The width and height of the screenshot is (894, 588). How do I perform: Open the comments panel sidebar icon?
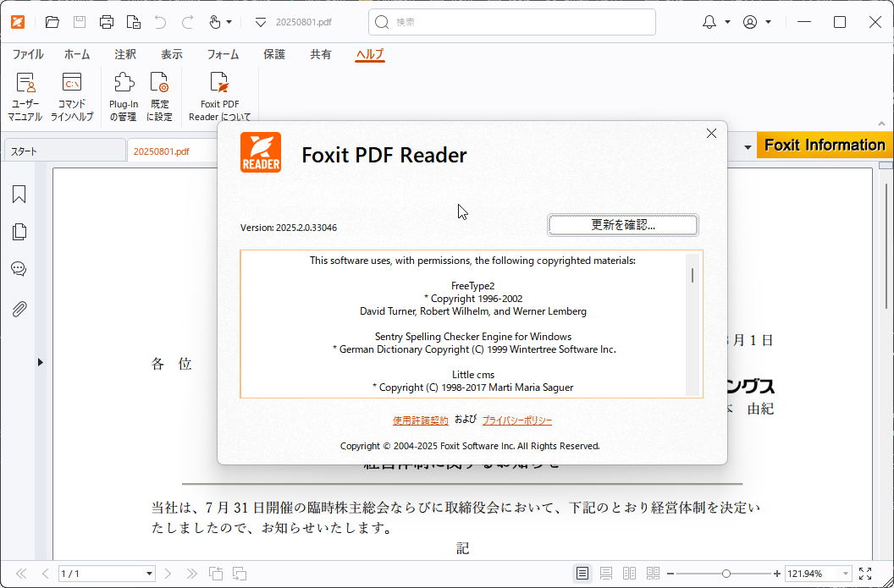[19, 268]
